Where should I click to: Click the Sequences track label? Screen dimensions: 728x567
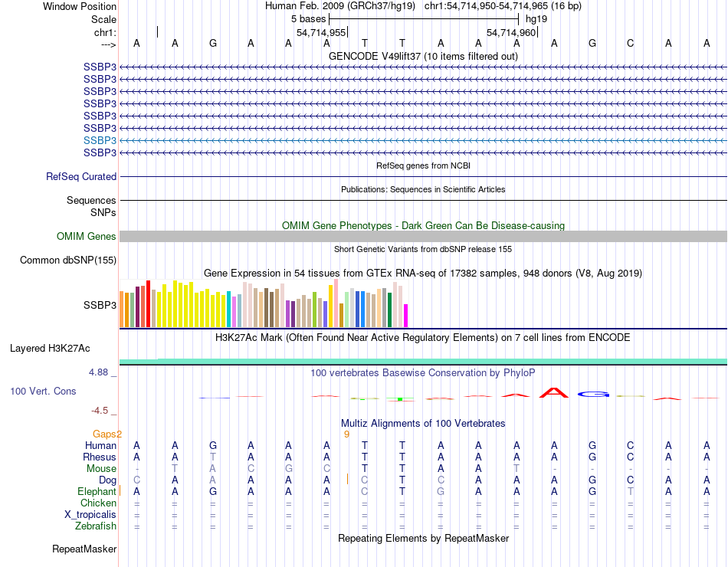[x=91, y=200]
